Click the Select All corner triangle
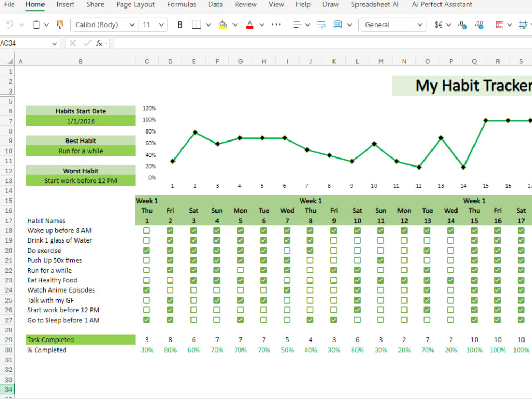This screenshot has height=399, width=532. click(x=10, y=61)
